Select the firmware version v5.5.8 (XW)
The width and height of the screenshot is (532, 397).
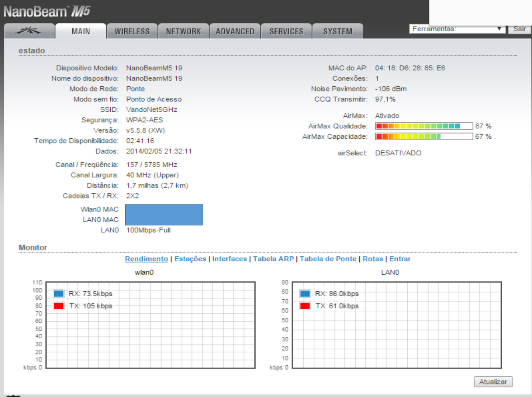145,130
